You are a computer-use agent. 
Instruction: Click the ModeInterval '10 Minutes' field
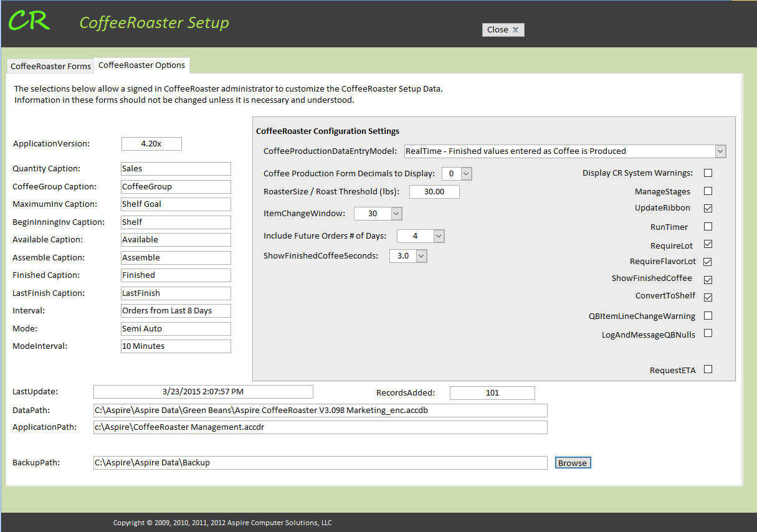(x=176, y=346)
